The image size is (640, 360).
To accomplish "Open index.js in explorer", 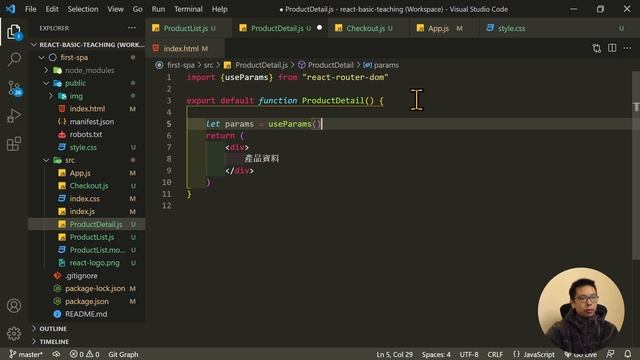I will coord(87,211).
